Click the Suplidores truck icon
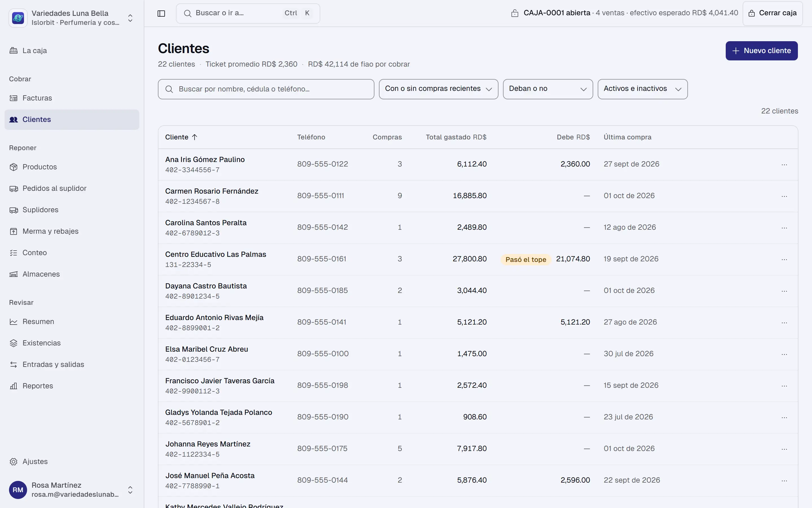Screen dimensions: 812x508 14,210
